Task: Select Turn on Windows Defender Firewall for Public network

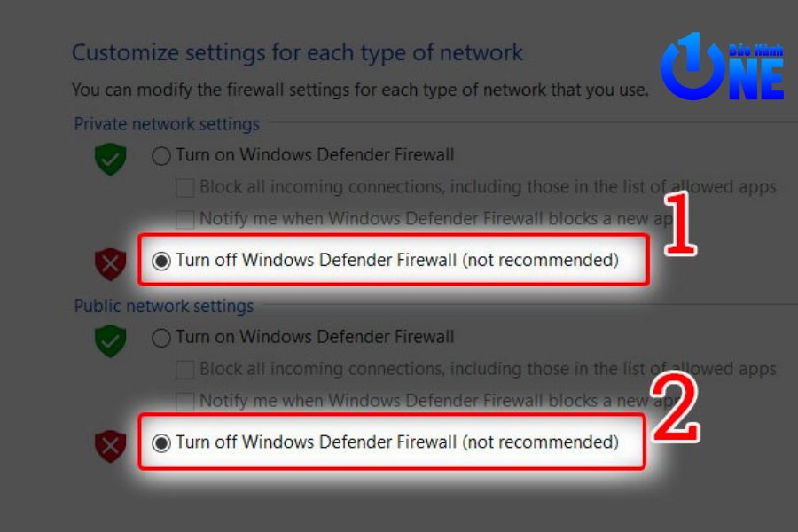Action: coord(161,338)
